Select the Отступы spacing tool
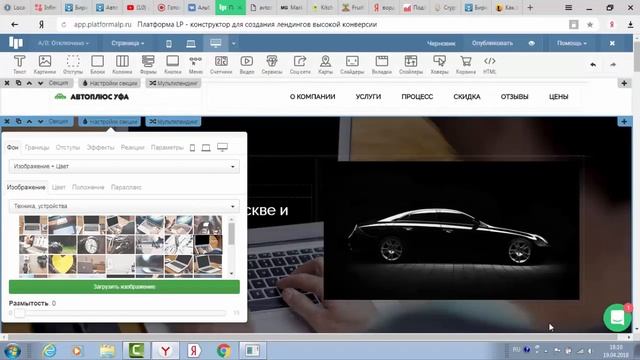The height and width of the screenshot is (360, 640). 73,64
